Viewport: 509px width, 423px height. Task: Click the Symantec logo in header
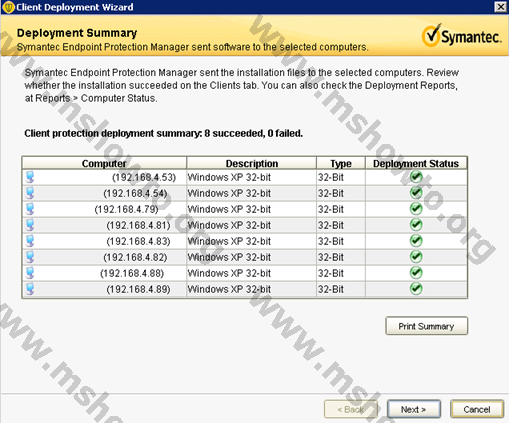pyautogui.click(x=462, y=35)
